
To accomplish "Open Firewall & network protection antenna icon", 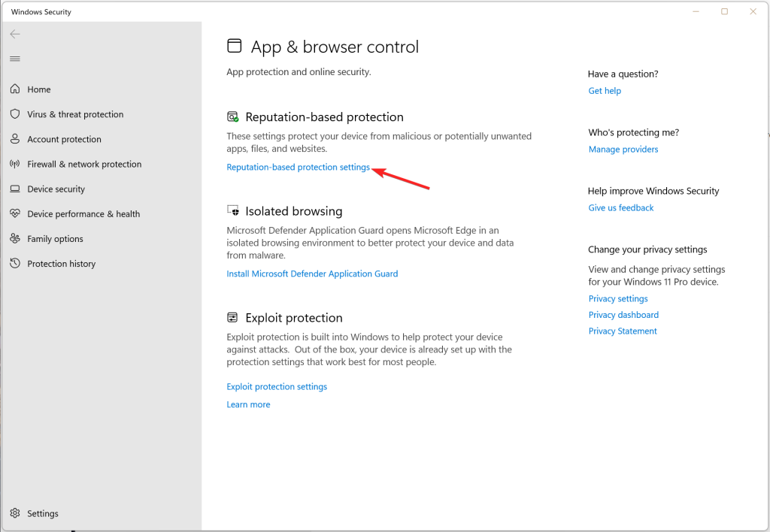I will (x=15, y=164).
